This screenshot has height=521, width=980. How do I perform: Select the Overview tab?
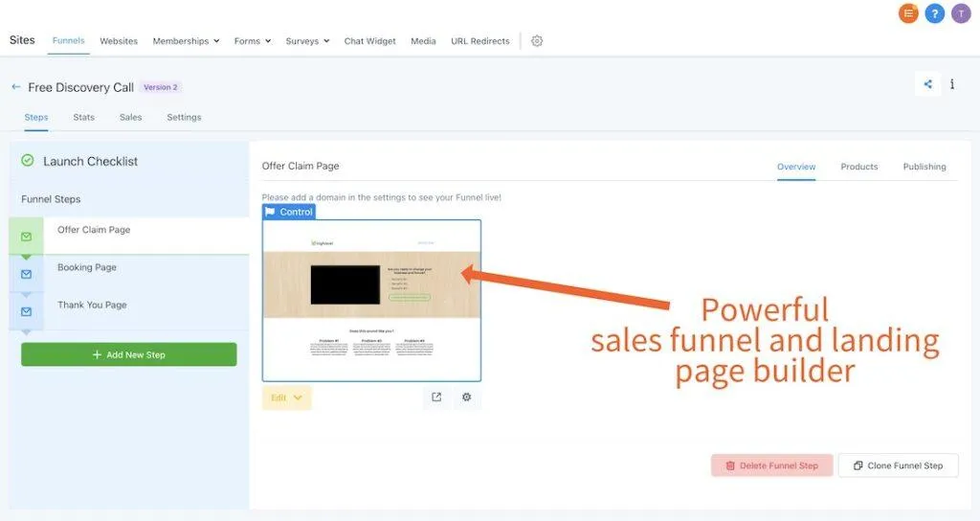click(x=796, y=167)
